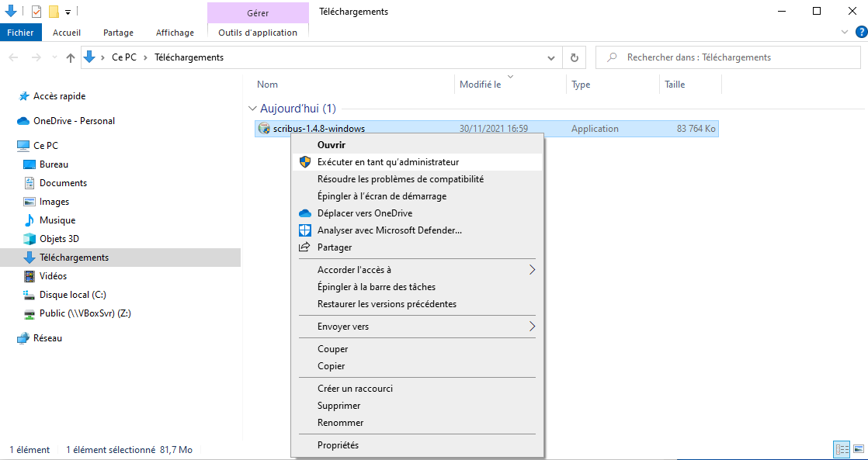Screen dimensions: 868x460
Task: Click the refresh button beside address bar
Action: click(574, 57)
